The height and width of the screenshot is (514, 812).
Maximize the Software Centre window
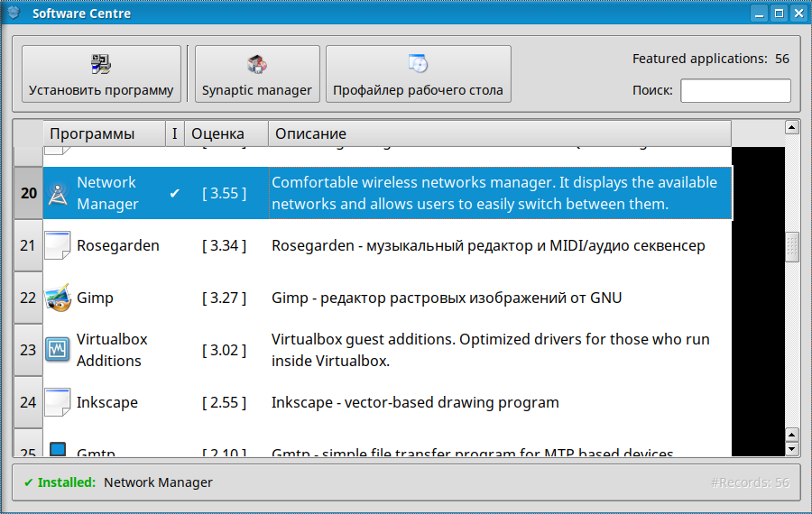coord(779,14)
